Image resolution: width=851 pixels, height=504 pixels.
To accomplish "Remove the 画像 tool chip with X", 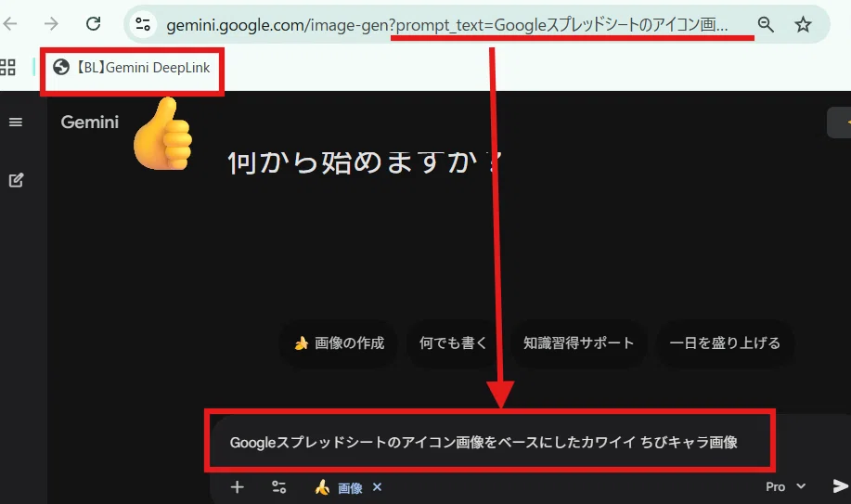I will (377, 487).
